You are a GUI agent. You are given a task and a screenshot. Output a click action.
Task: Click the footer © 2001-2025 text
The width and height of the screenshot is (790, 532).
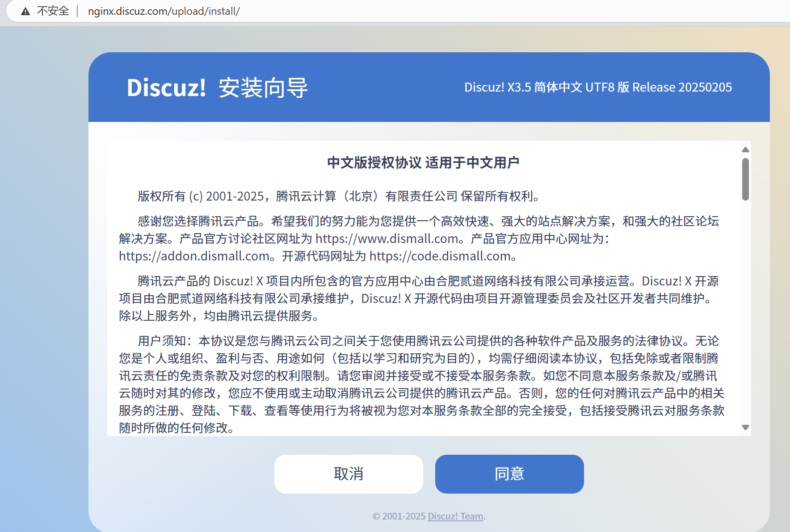pos(399,516)
